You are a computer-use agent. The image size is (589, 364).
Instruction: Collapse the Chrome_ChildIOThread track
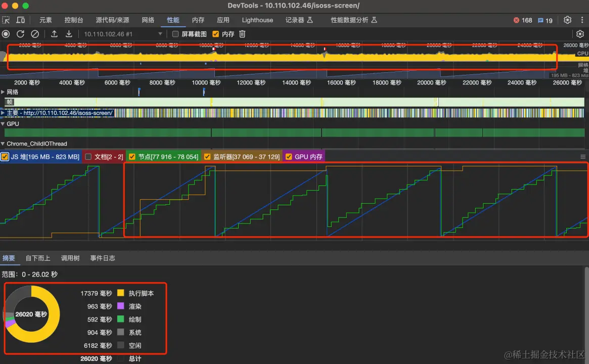(x=3, y=144)
